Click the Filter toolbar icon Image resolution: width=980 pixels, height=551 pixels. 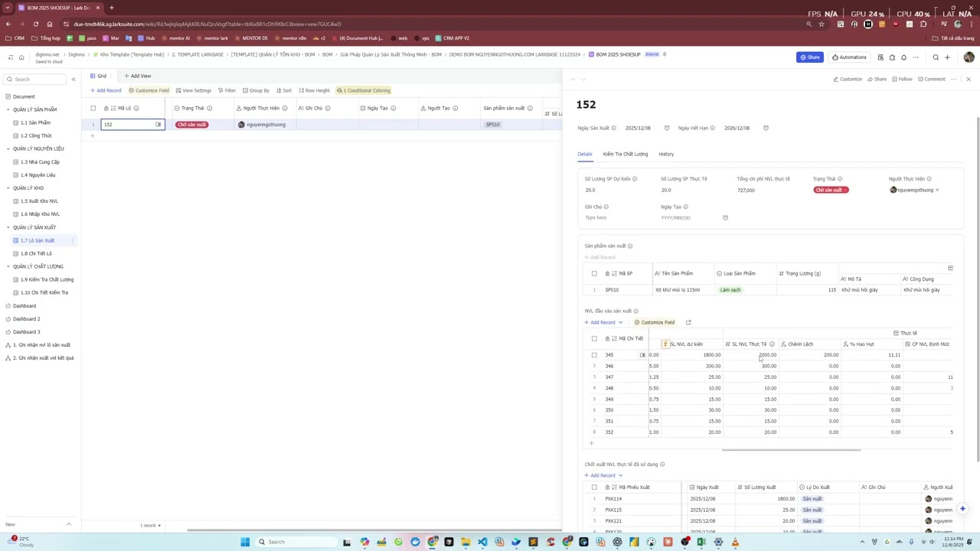point(227,90)
